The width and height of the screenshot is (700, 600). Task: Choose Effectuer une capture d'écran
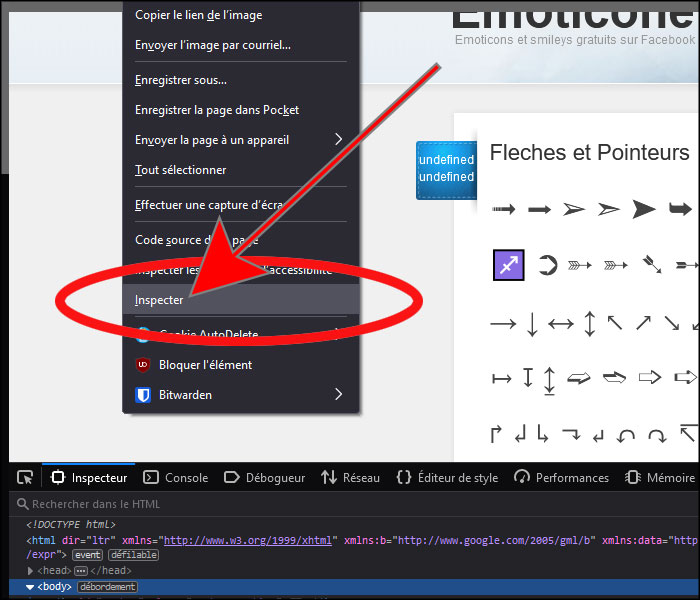tap(241, 205)
